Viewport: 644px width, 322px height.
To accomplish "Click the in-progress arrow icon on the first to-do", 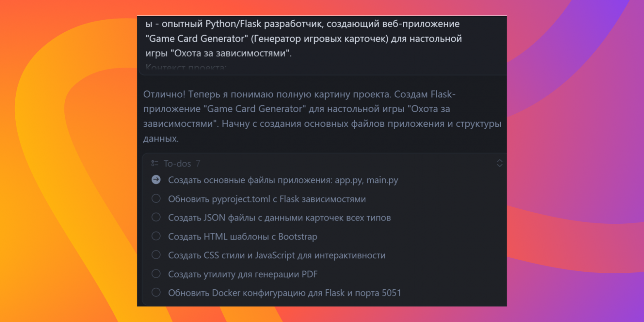I will 156,180.
